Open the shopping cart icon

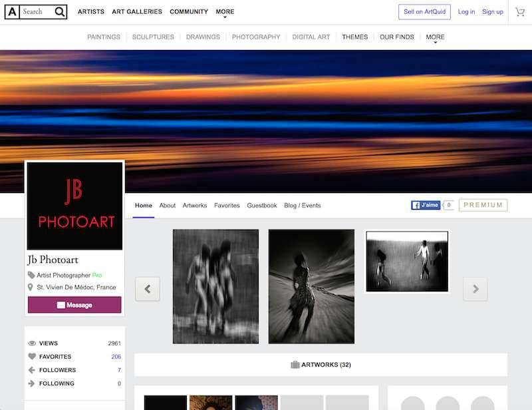pyautogui.click(x=520, y=12)
